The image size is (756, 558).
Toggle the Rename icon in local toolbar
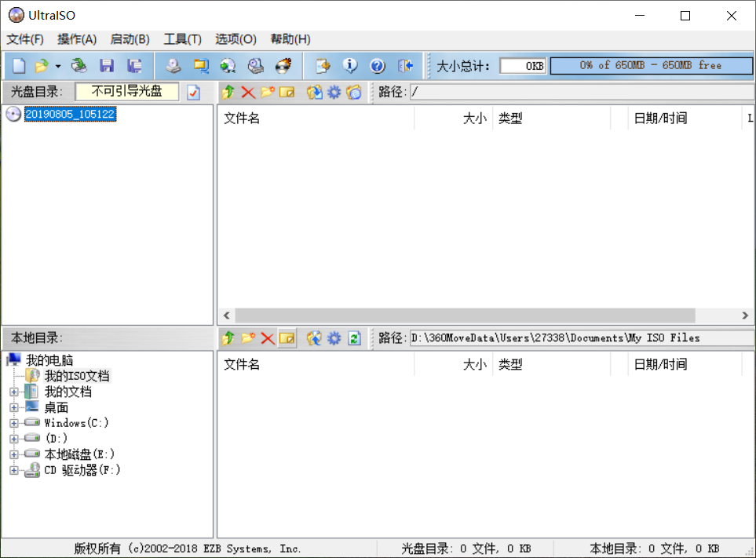(x=287, y=338)
